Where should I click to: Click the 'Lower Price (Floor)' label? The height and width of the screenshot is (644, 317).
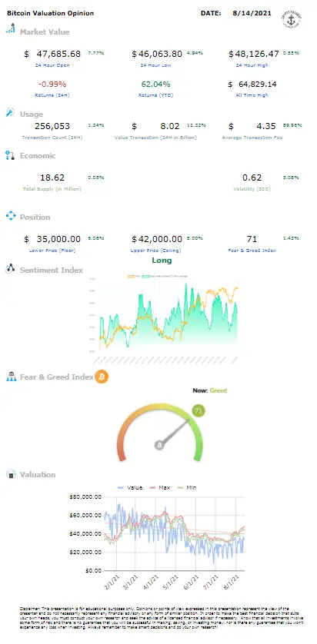coord(52,251)
